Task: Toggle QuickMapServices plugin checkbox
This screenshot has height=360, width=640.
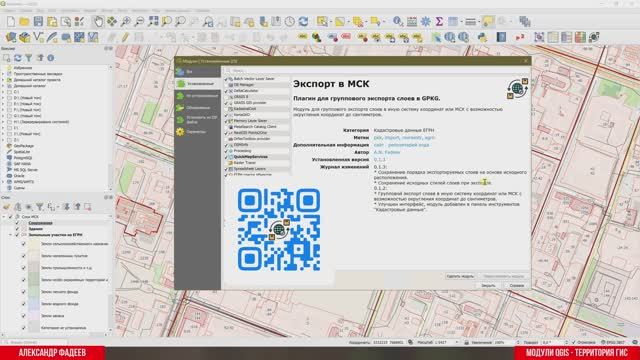Action: 226,157
